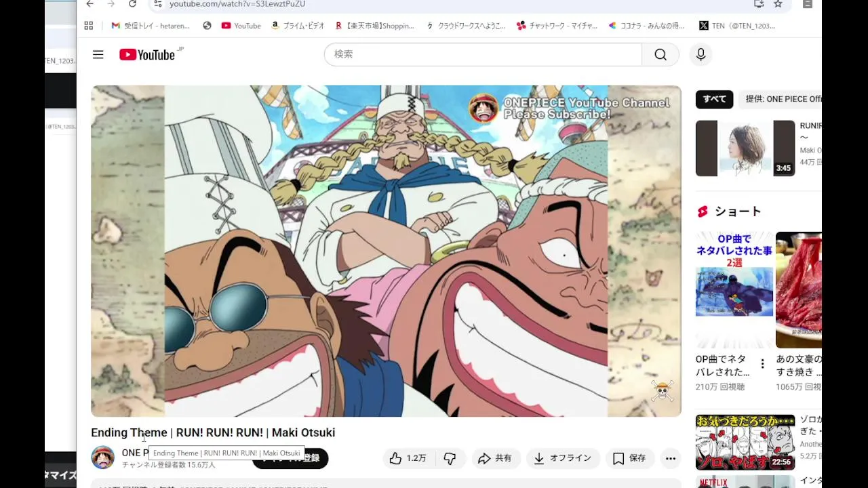
Task: Start voice search with microphone icon
Action: click(701, 55)
